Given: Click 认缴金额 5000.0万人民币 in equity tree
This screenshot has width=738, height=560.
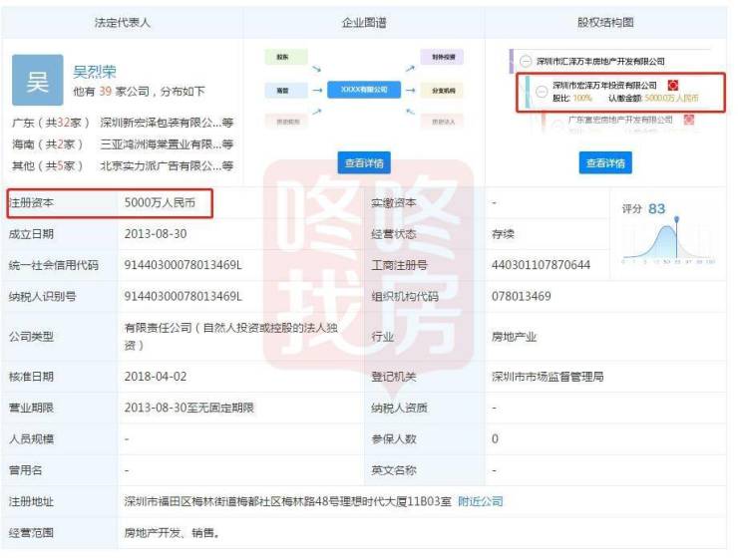Looking at the screenshot, I should (653, 98).
